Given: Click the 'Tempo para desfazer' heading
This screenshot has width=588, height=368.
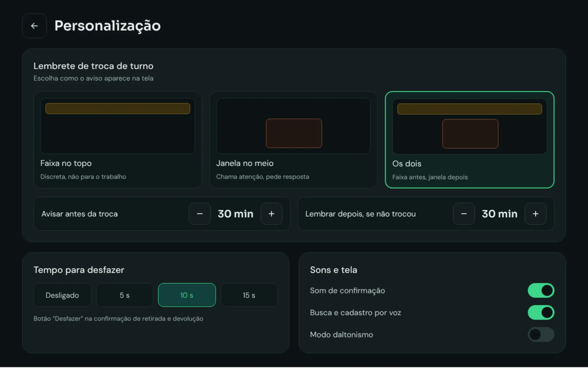Looking at the screenshot, I should point(79,270).
